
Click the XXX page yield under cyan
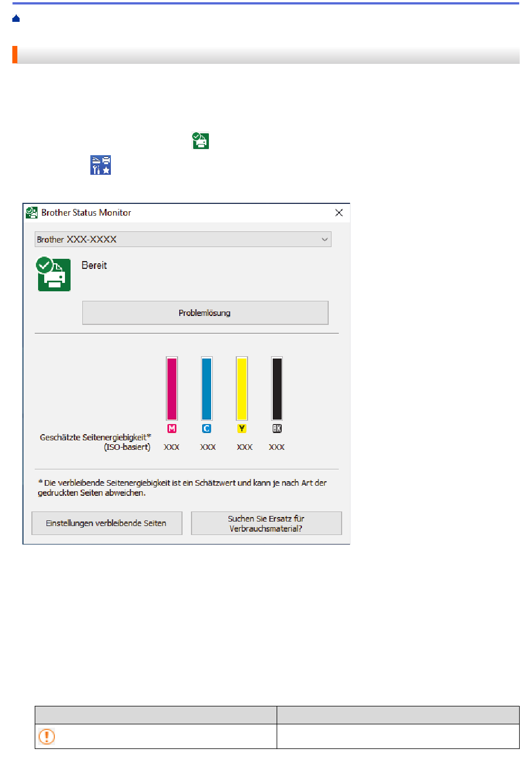tap(208, 447)
